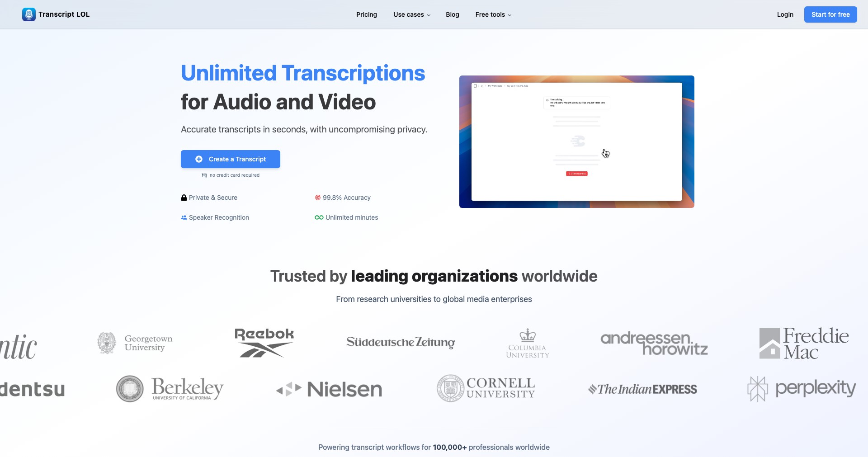Click the target icon next to 99.8% Accuracy
This screenshot has width=868, height=457.
[318, 198]
